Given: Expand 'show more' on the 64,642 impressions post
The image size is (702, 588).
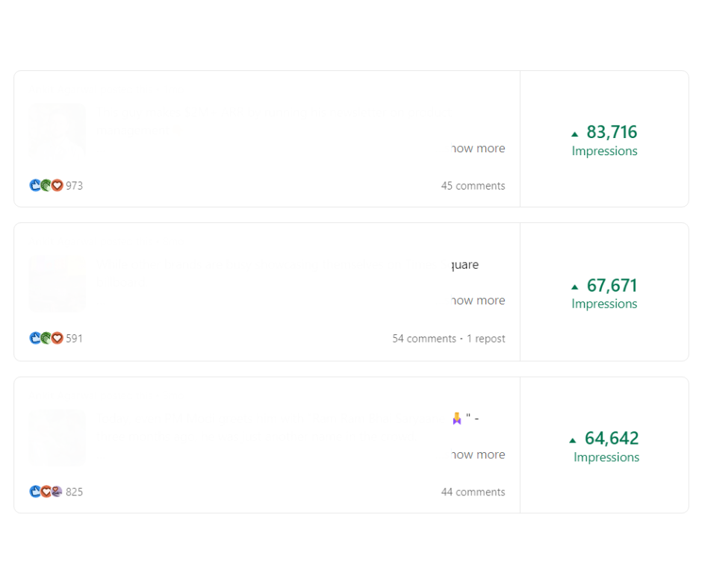Looking at the screenshot, I should coord(478,455).
